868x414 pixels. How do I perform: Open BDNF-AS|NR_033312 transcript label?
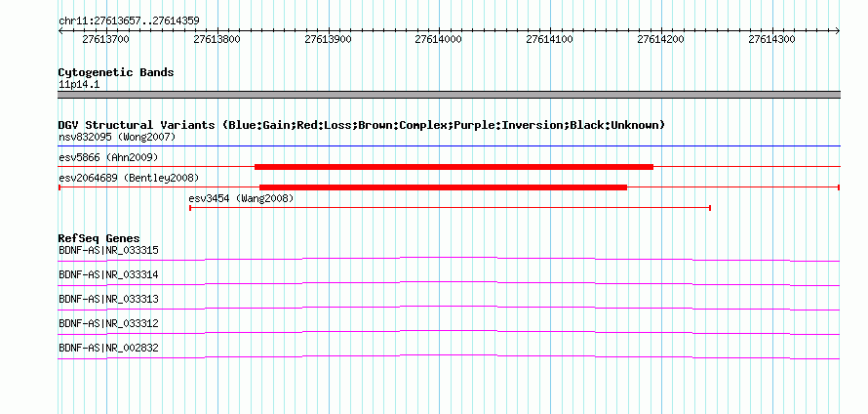[x=108, y=323]
